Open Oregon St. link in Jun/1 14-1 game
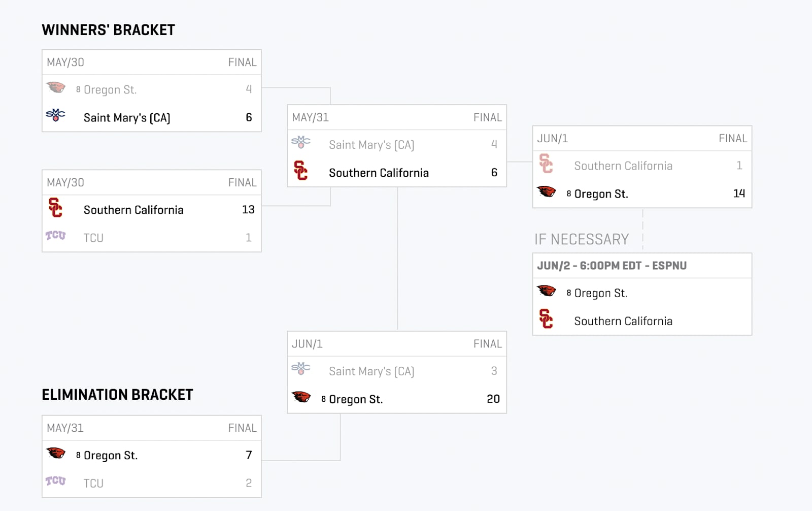 [x=601, y=194]
